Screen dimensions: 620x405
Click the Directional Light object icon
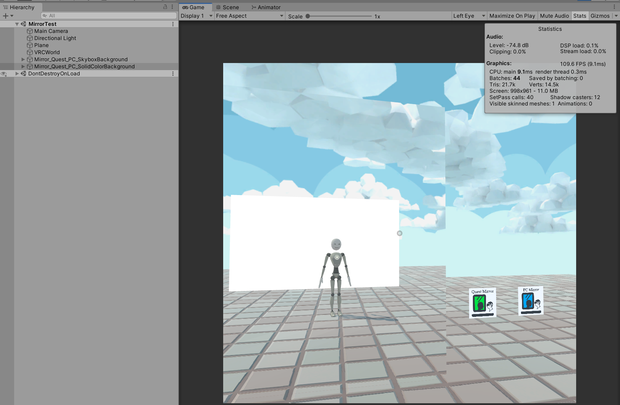[x=30, y=38]
